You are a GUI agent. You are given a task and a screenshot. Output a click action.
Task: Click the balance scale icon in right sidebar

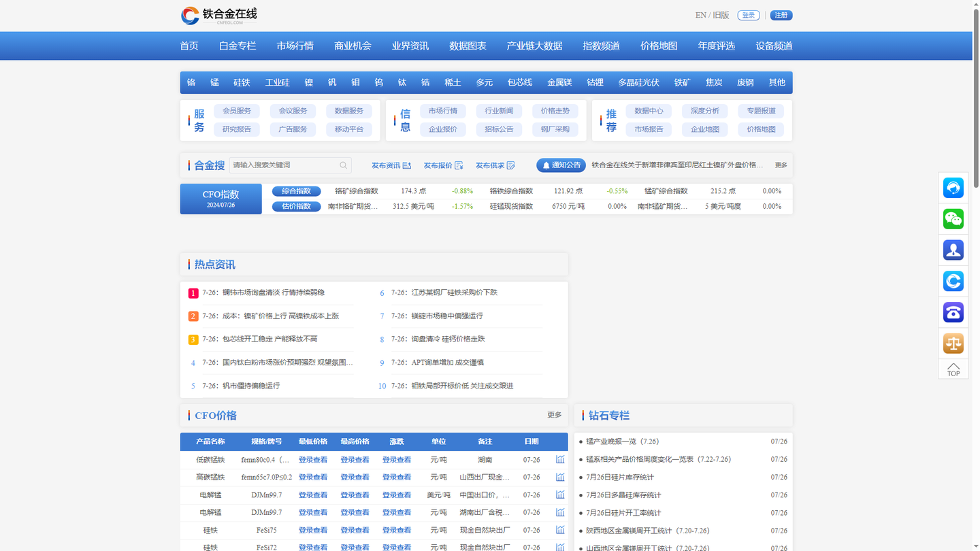(953, 344)
